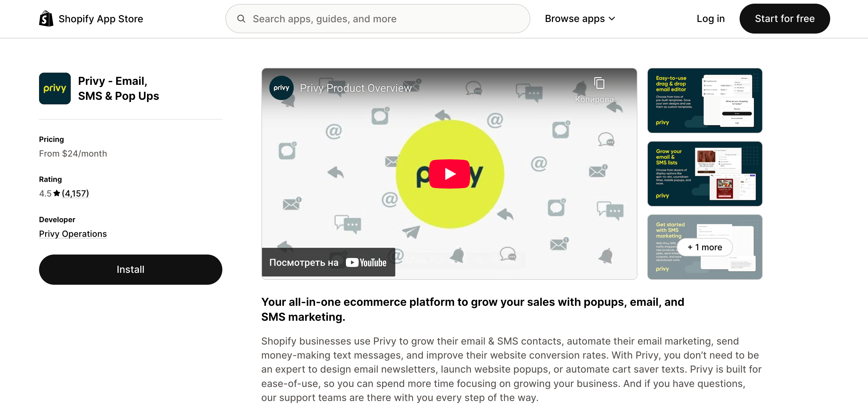
Task: Click the copy link icon on video
Action: (599, 83)
